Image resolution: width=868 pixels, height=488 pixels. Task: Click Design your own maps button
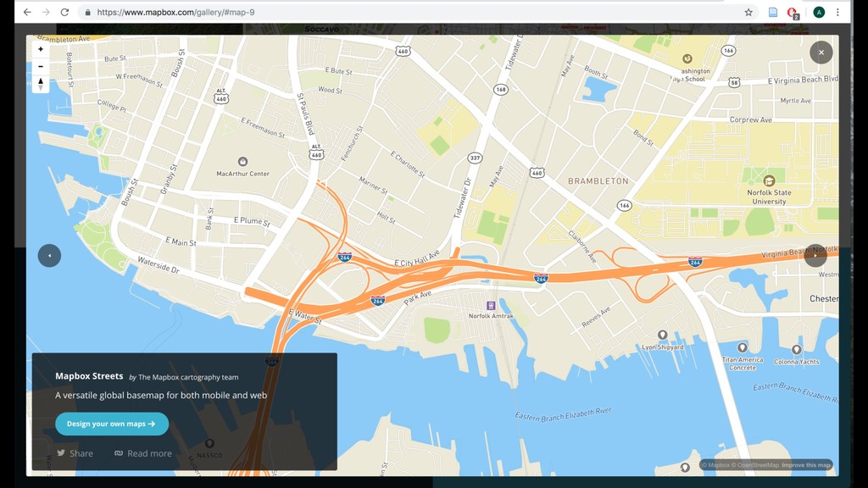pos(112,424)
